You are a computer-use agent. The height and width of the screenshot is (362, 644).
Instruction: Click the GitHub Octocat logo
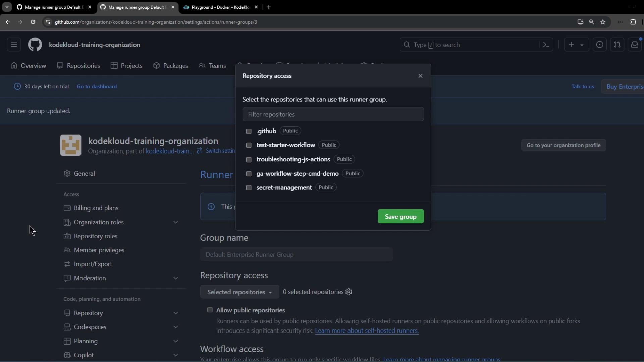pyautogui.click(x=35, y=45)
